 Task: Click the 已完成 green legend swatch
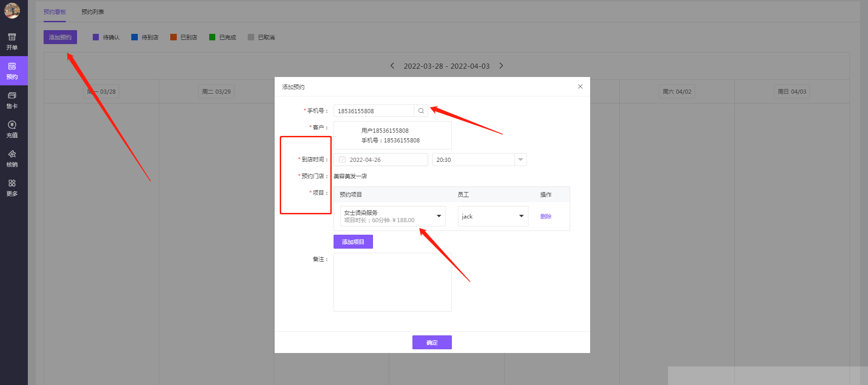click(212, 37)
